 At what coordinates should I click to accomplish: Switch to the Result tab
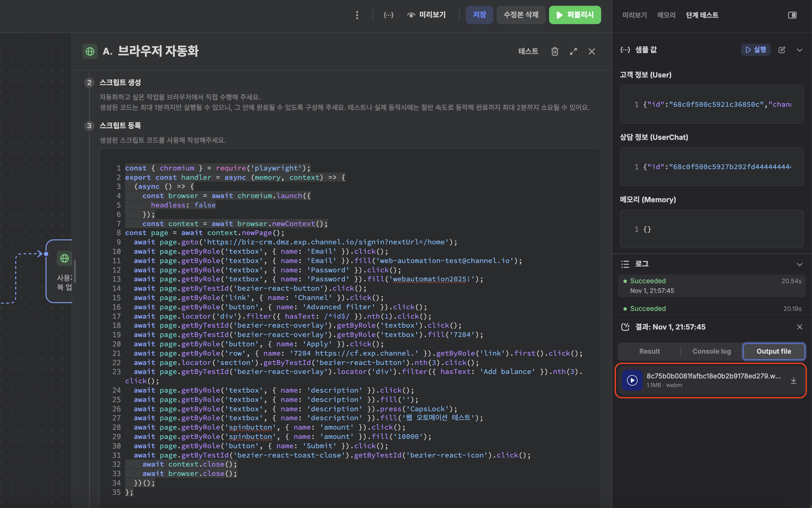[x=649, y=351]
